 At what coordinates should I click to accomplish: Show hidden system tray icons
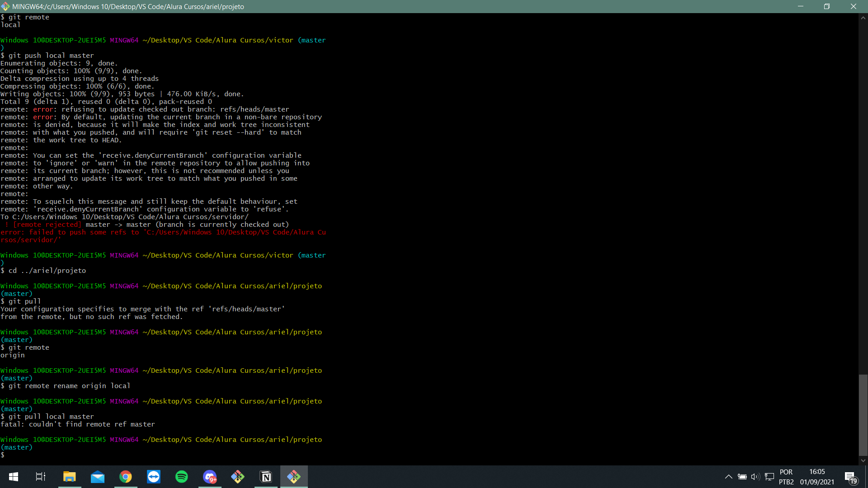click(x=728, y=477)
